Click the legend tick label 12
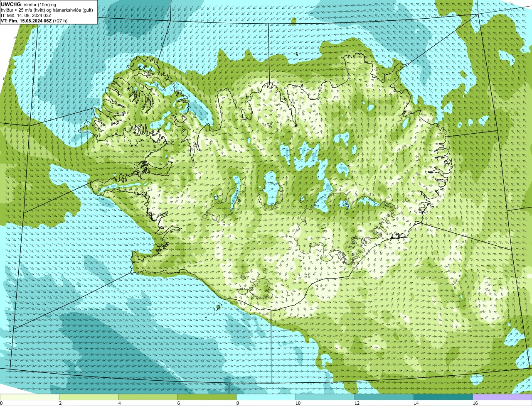532x406 pixels. click(357, 403)
